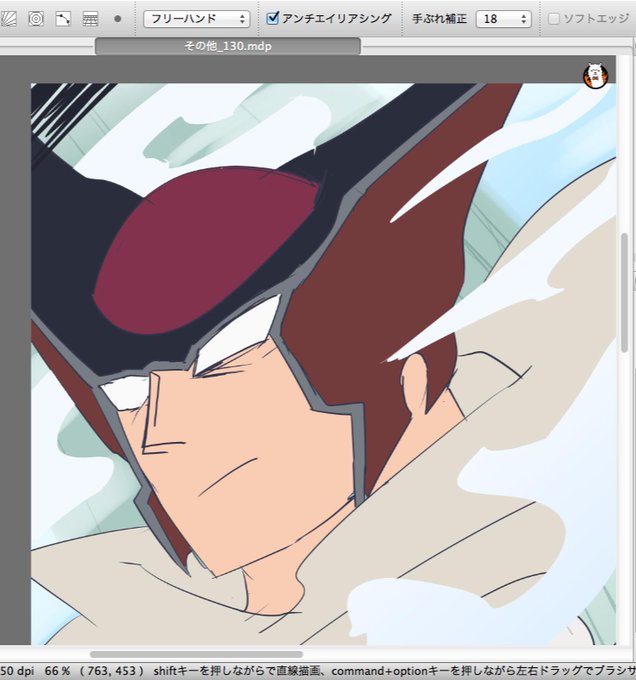This screenshot has width=636, height=680.
Task: Click the vertical scrollbar thumb
Action: [x=624, y=293]
